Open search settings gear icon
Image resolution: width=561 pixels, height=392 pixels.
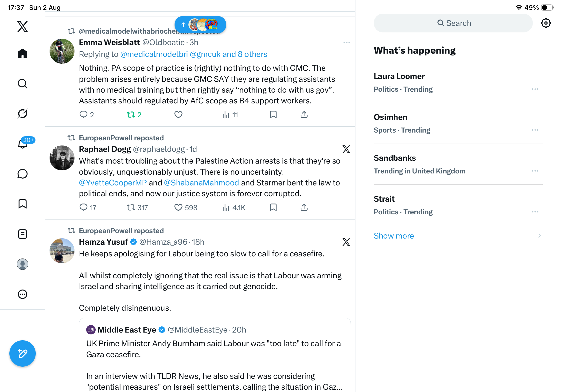[x=545, y=23]
